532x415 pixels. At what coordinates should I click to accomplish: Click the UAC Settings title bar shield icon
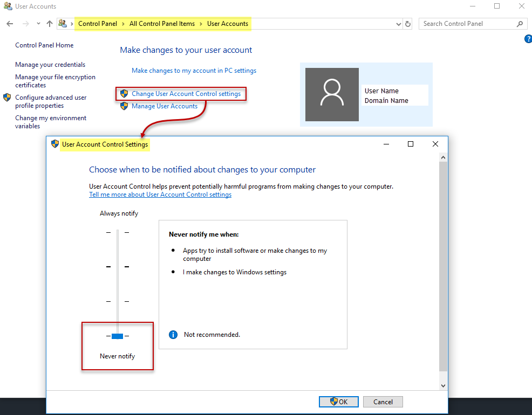tap(55, 144)
